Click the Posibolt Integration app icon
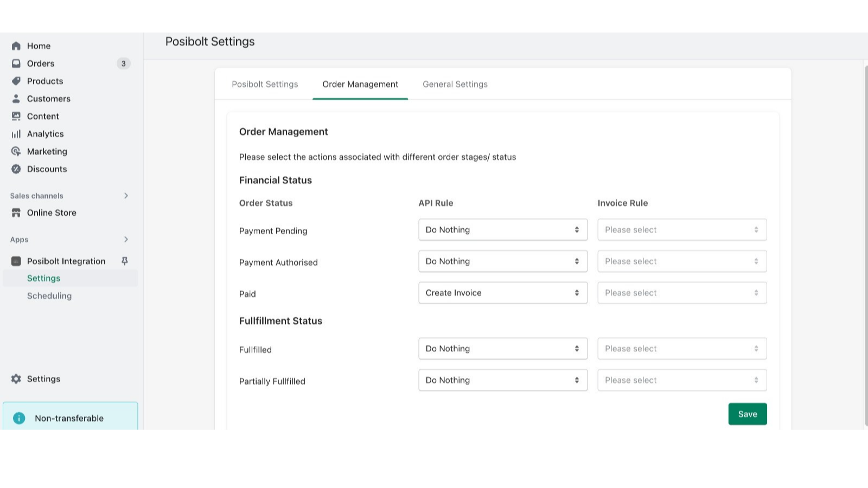868x488 pixels. point(16,261)
